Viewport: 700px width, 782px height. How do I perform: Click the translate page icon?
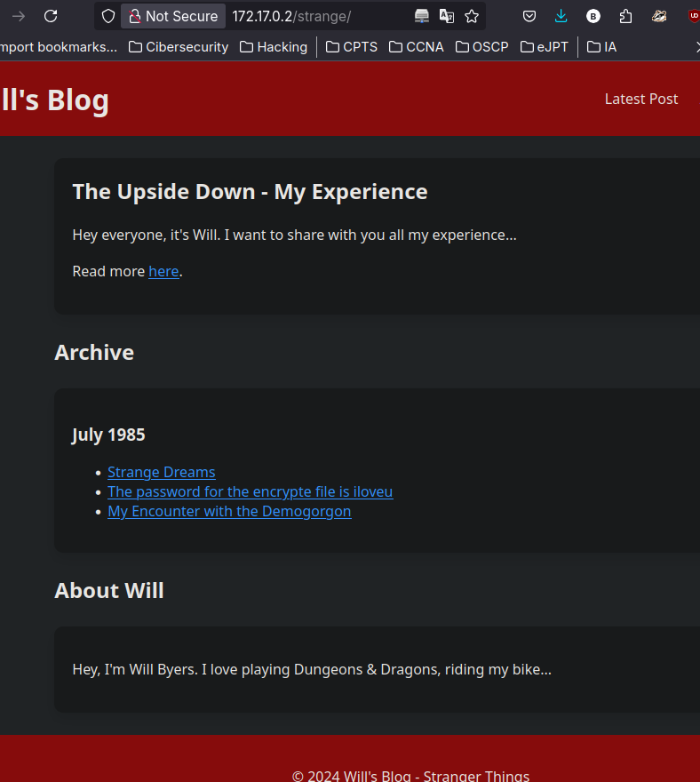(x=447, y=16)
